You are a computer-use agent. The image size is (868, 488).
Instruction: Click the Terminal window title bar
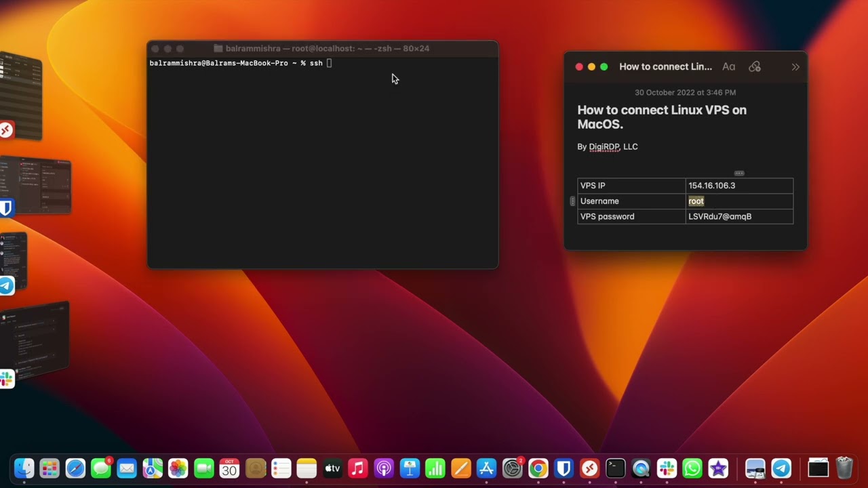pyautogui.click(x=323, y=49)
